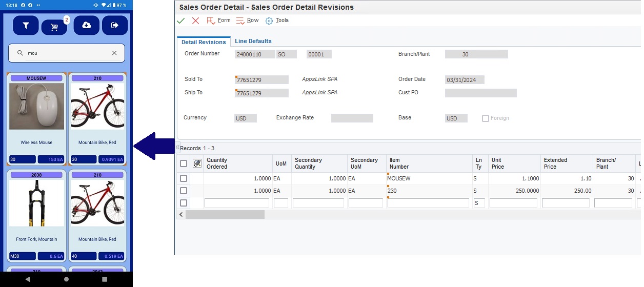This screenshot has height=287, width=644.
Task: Click the Sold To field 77651279
Action: point(261,79)
